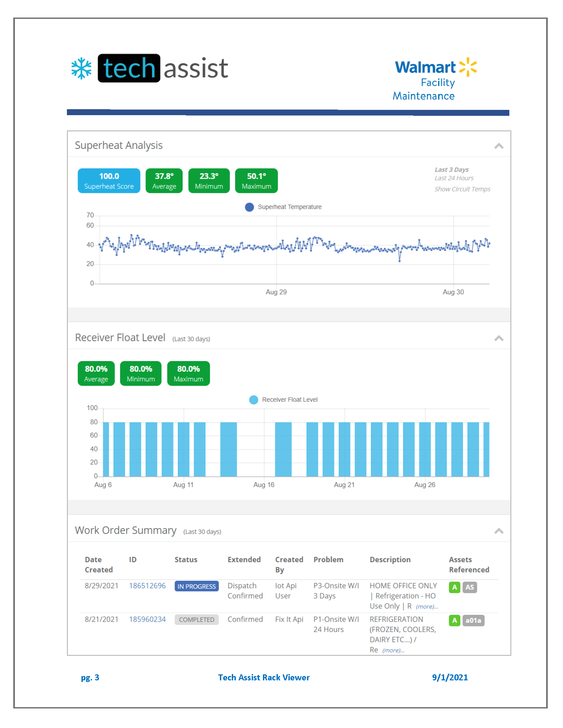
Task: Open work order 186512696
Action: (x=148, y=586)
